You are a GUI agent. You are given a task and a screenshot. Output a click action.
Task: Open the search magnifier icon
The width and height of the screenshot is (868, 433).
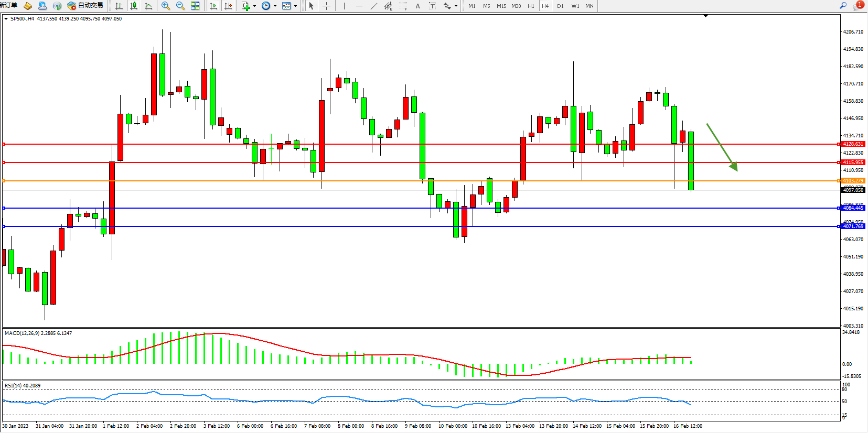tap(843, 5)
